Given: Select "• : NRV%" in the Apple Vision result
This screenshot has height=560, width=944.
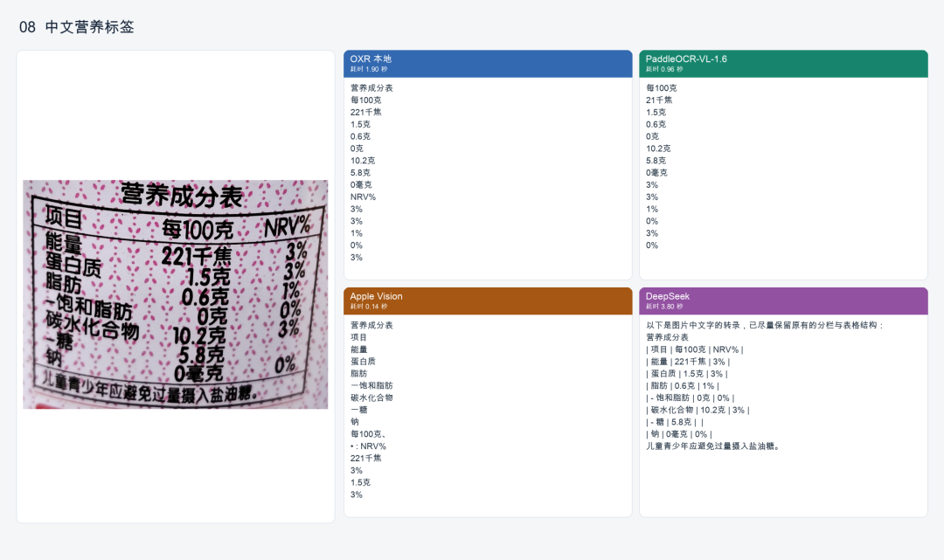Looking at the screenshot, I should (x=369, y=446).
